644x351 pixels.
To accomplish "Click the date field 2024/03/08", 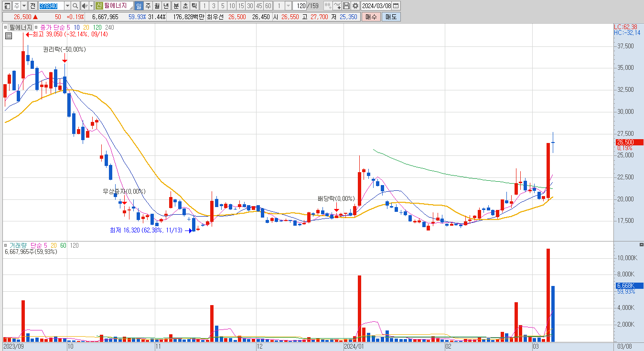I will pos(376,6).
